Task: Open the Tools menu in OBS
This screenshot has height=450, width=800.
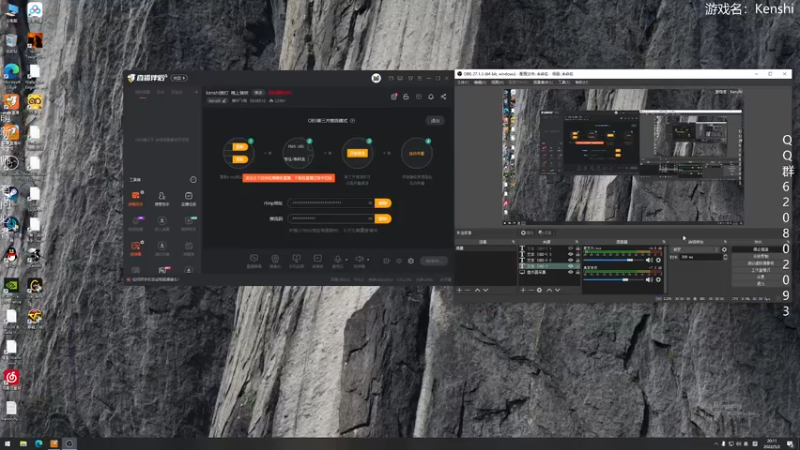Action: (x=564, y=82)
